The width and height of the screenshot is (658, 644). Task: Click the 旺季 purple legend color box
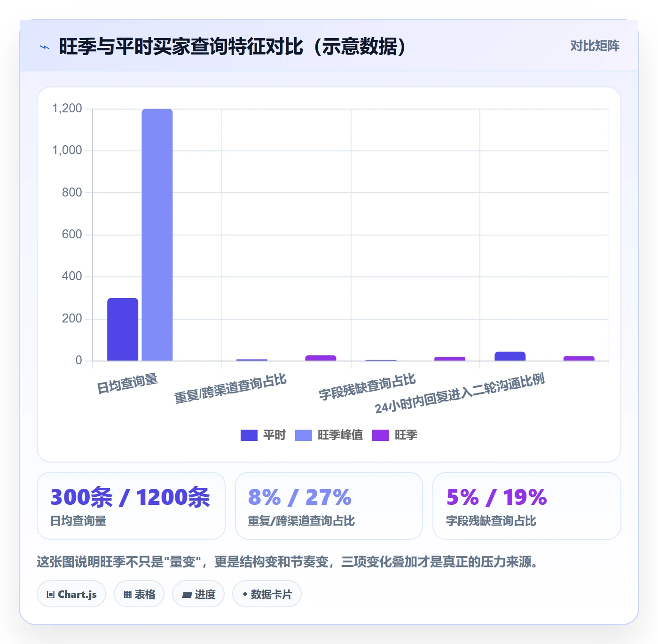tap(381, 435)
